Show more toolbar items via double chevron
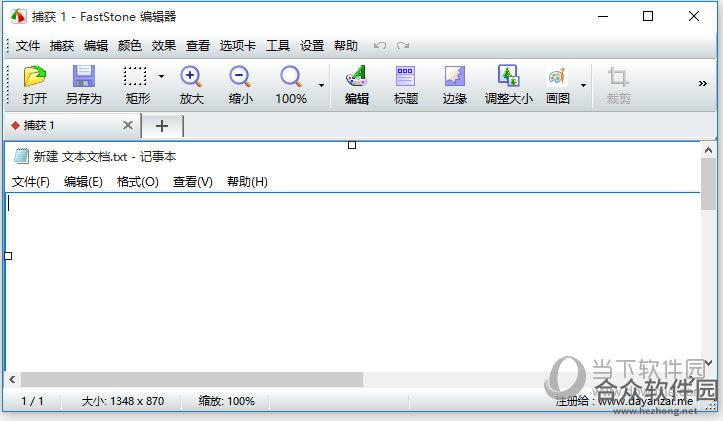723x421 pixels. click(703, 83)
